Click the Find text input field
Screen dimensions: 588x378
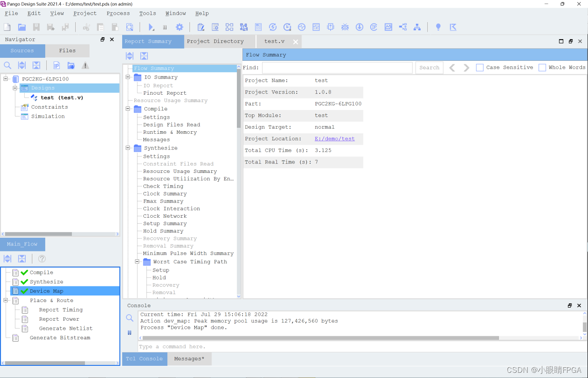(337, 68)
